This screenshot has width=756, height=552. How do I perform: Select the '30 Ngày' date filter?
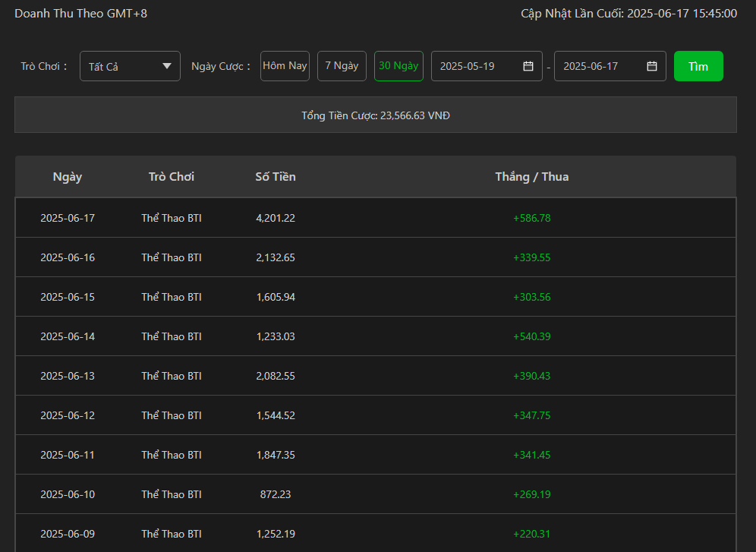pos(398,66)
